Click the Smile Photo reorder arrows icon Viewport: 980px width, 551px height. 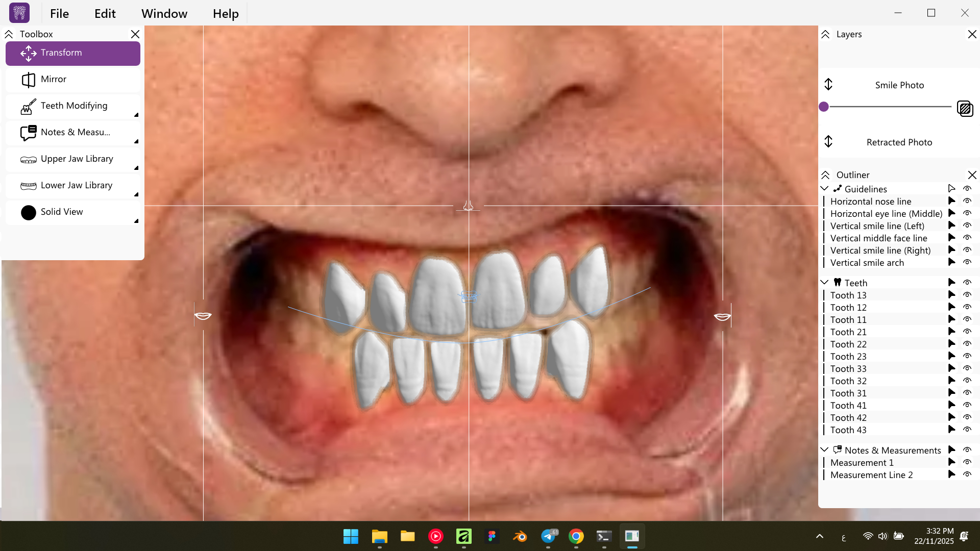coord(828,85)
